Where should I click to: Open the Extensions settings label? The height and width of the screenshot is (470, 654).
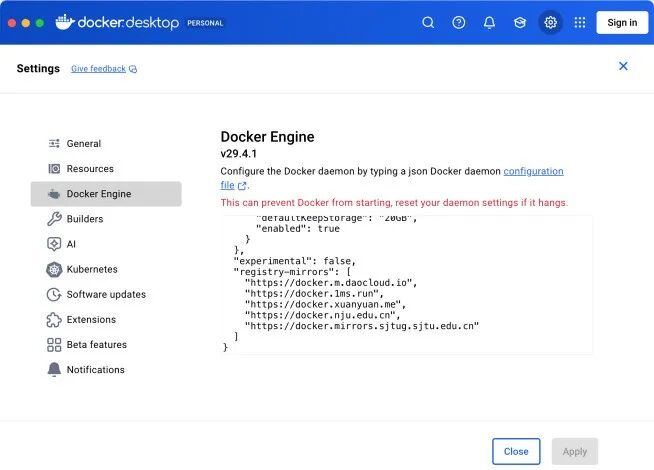coord(91,319)
